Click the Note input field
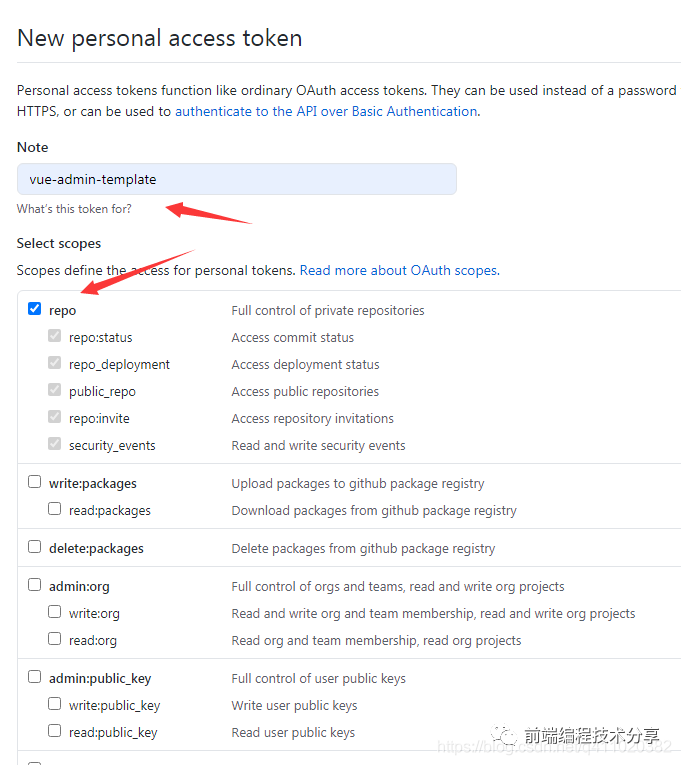This screenshot has width=681, height=765. (x=237, y=179)
